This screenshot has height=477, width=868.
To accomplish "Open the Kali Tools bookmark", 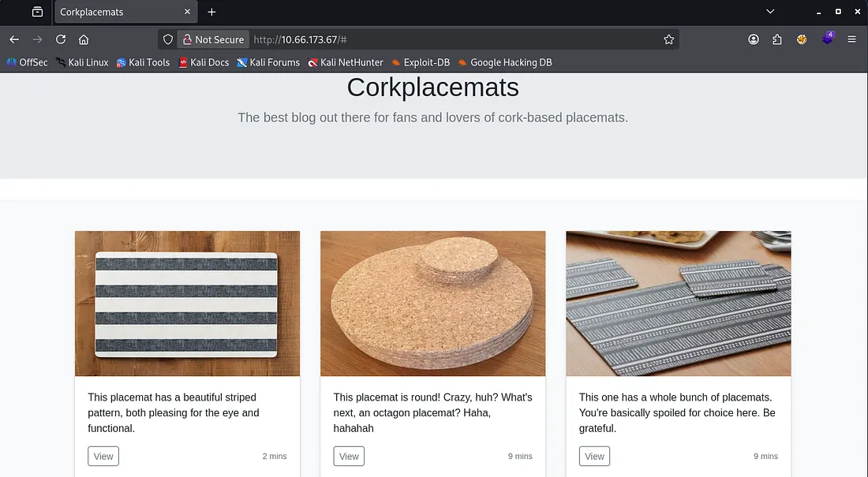I will (x=143, y=62).
